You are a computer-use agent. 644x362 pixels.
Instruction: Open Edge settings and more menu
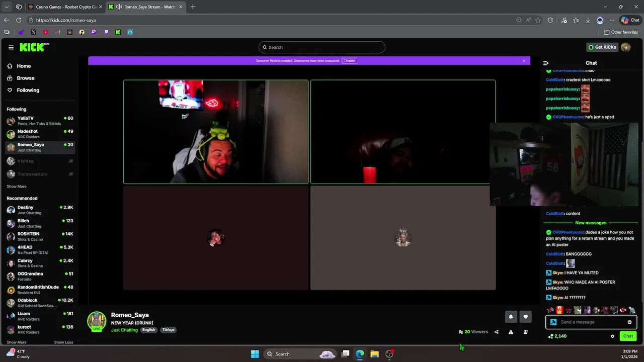tap(612, 20)
